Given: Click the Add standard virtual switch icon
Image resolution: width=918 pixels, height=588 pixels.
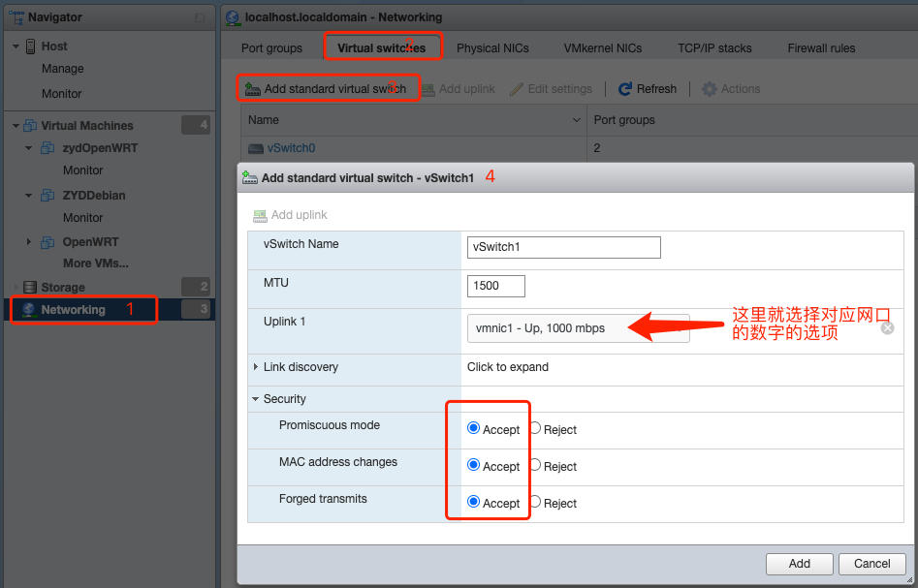Looking at the screenshot, I should (252, 89).
